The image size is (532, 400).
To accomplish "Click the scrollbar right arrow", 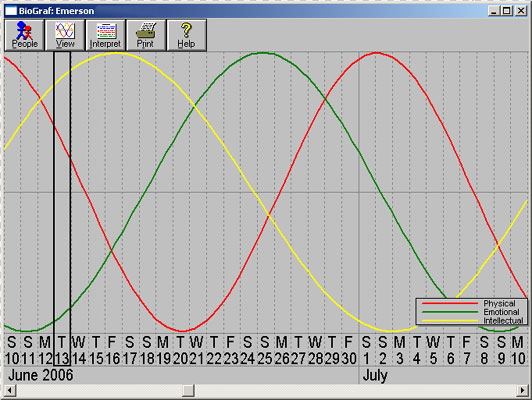I will click(522, 390).
